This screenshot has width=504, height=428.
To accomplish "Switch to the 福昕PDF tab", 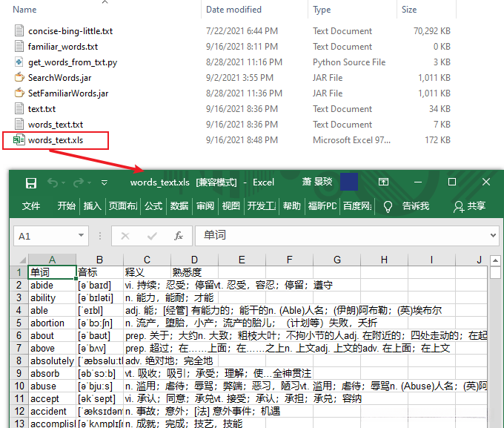I will [x=322, y=206].
